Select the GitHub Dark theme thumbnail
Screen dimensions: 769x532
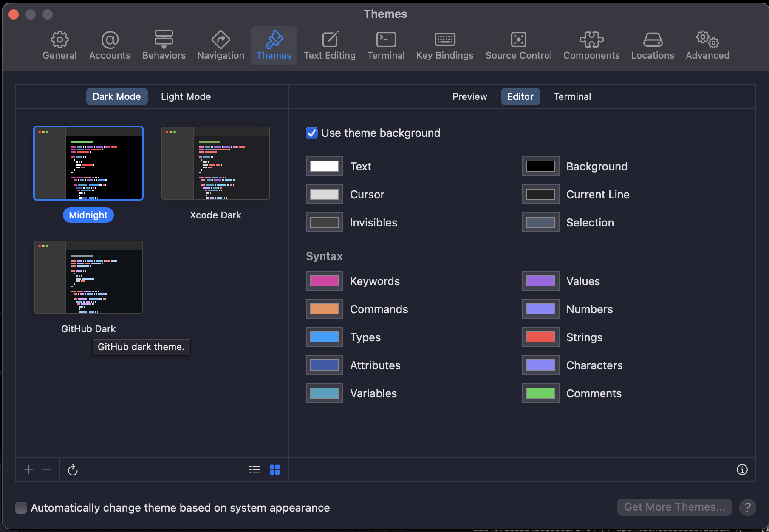point(88,277)
